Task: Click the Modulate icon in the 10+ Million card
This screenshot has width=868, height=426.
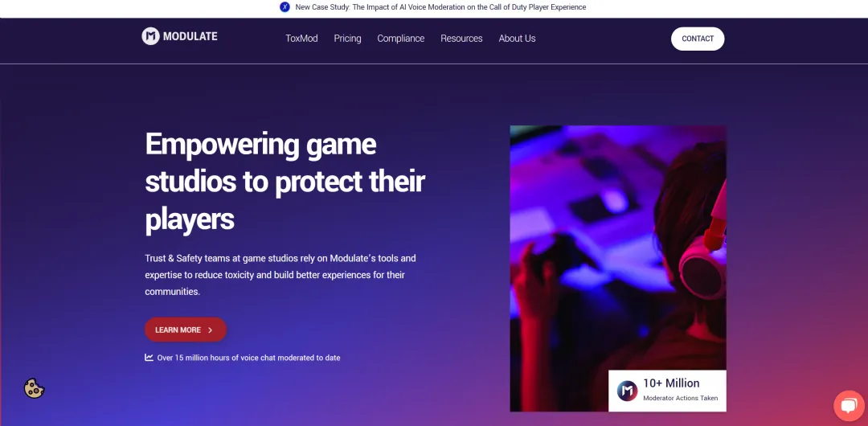Action: tap(627, 391)
